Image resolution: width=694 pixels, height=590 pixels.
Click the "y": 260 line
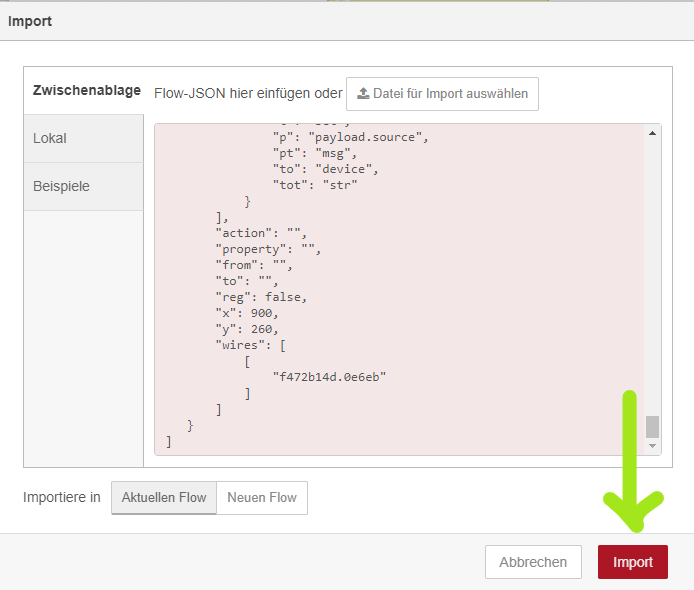point(247,329)
